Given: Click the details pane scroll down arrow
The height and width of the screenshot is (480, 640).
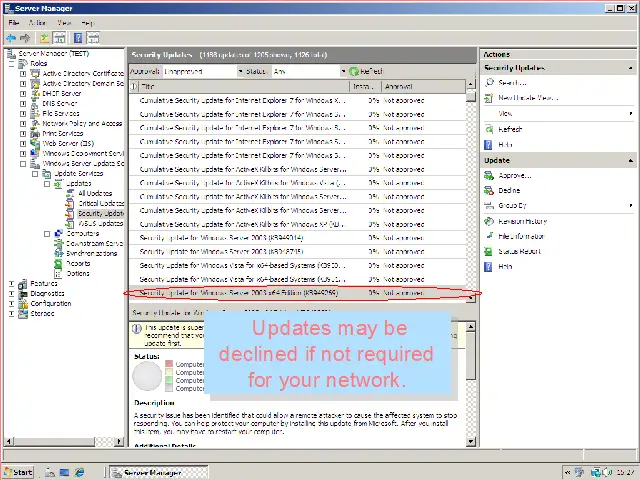Looking at the screenshot, I should 471,441.
